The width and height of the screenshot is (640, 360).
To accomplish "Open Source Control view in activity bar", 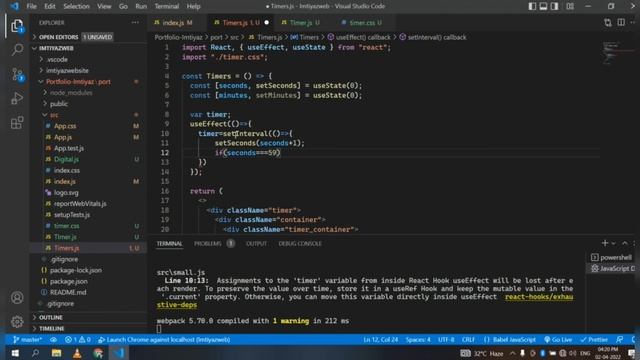I will (x=17, y=74).
